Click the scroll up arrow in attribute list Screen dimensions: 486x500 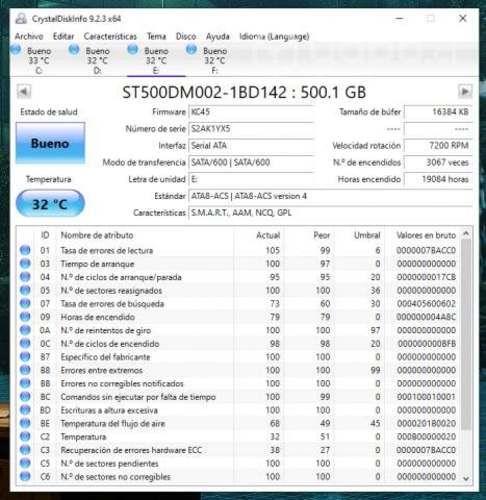466,234
